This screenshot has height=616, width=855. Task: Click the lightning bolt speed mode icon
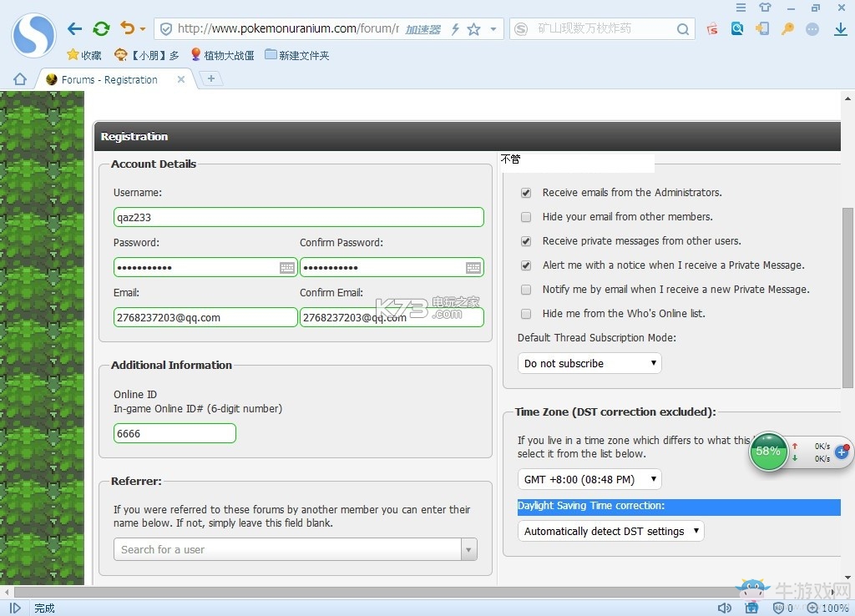[x=455, y=29]
